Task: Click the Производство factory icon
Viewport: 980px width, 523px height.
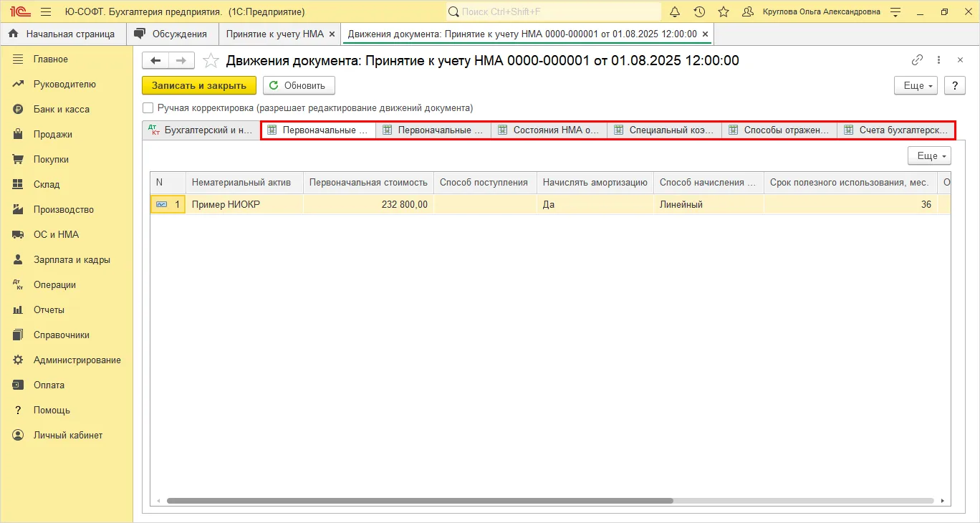Action: point(19,209)
